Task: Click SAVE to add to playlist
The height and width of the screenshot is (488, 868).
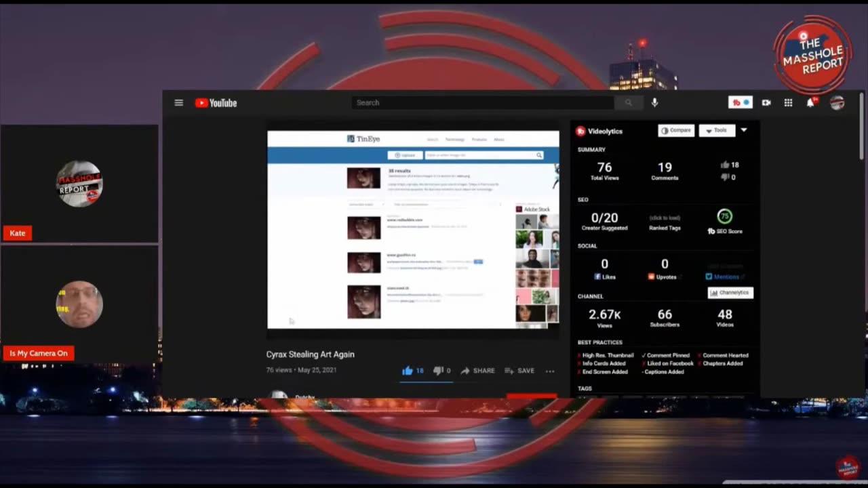Action: tap(519, 371)
